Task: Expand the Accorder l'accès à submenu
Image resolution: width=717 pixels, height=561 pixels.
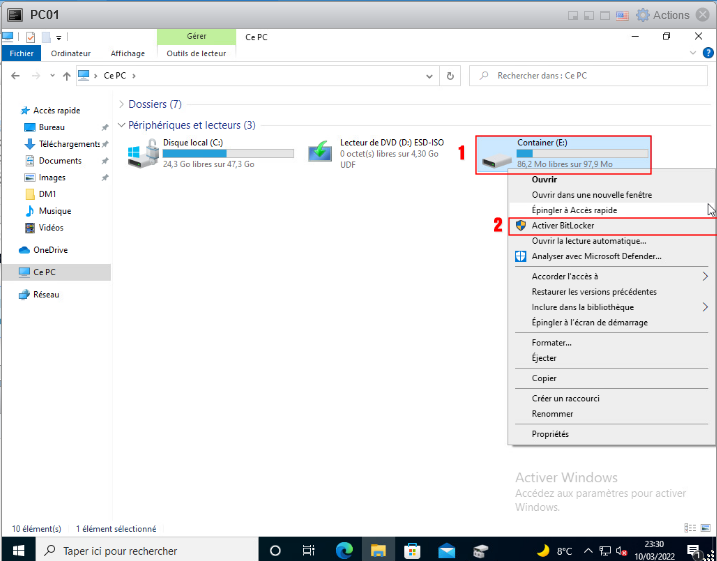Action: pyautogui.click(x=705, y=276)
